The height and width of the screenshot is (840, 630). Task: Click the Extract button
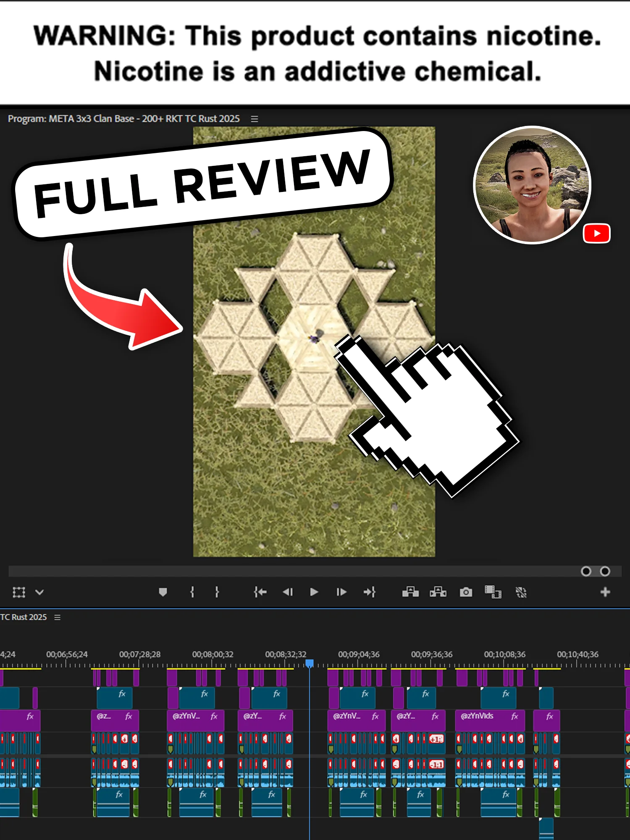click(438, 592)
